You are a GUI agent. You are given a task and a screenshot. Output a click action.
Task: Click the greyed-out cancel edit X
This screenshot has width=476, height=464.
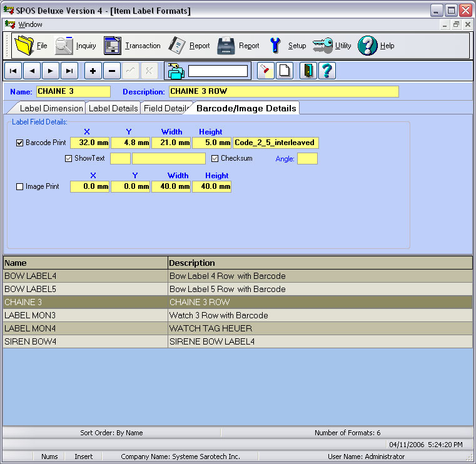point(149,71)
